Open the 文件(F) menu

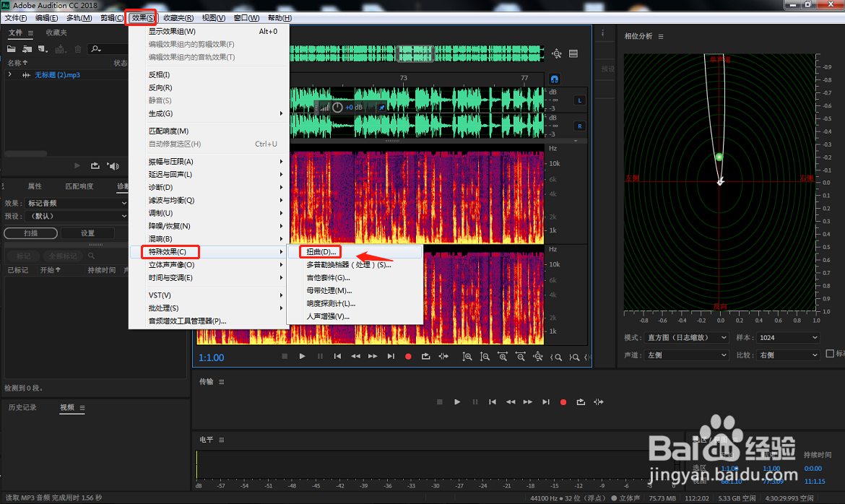(16, 18)
